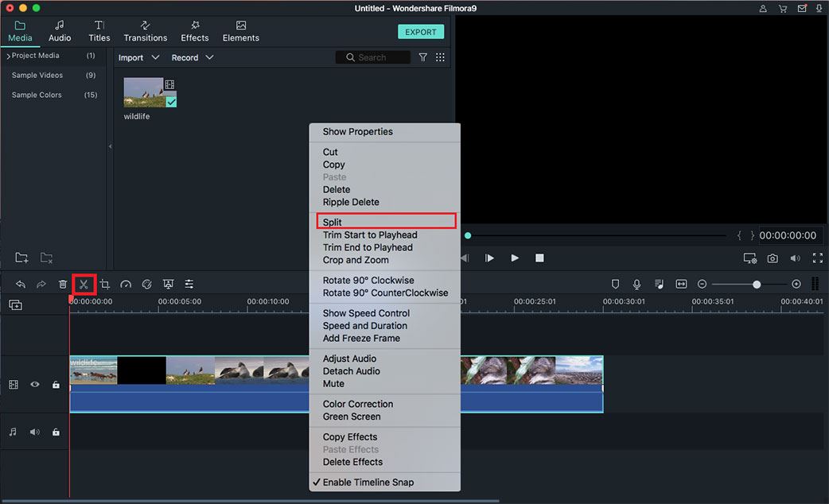Click the snapshot camera icon under preview

[773, 258]
